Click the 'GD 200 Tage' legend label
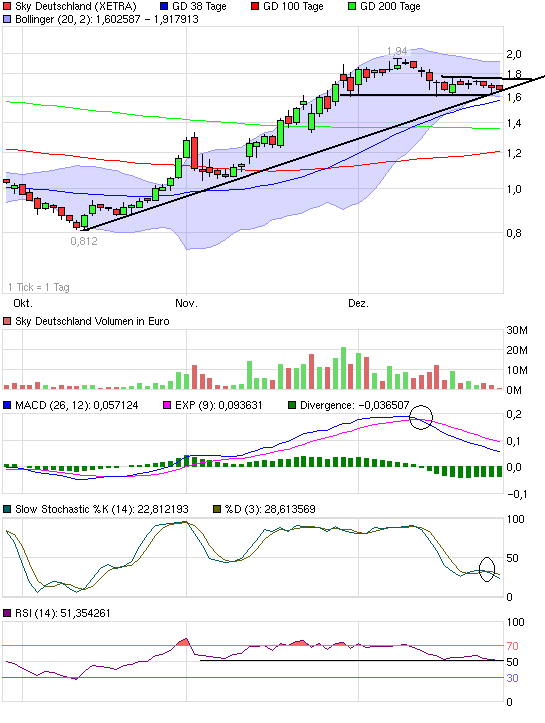 [x=390, y=6]
